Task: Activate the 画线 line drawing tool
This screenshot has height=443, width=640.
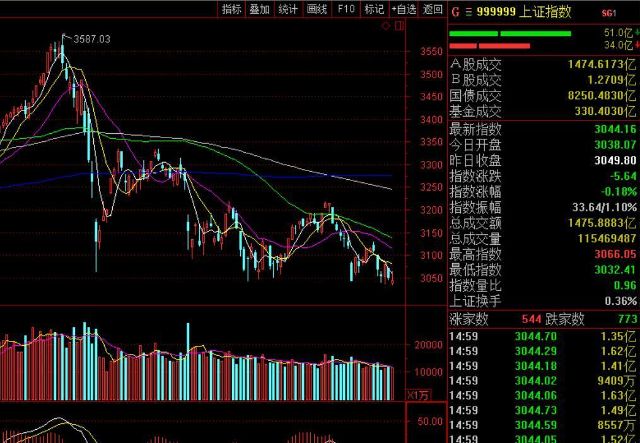Action: pyautogui.click(x=317, y=9)
